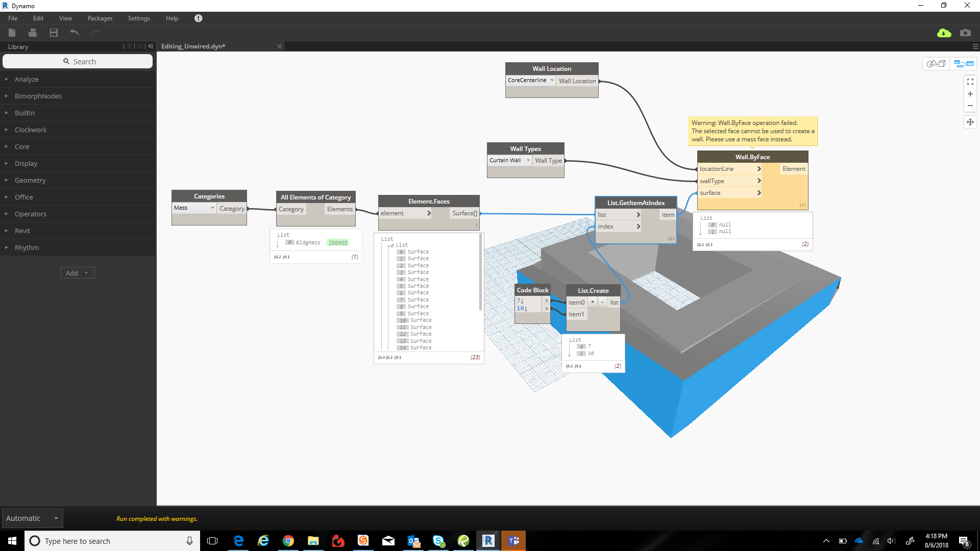The width and height of the screenshot is (980, 551).
Task: Click the warning exclamation icon in menu bar
Action: click(x=199, y=18)
